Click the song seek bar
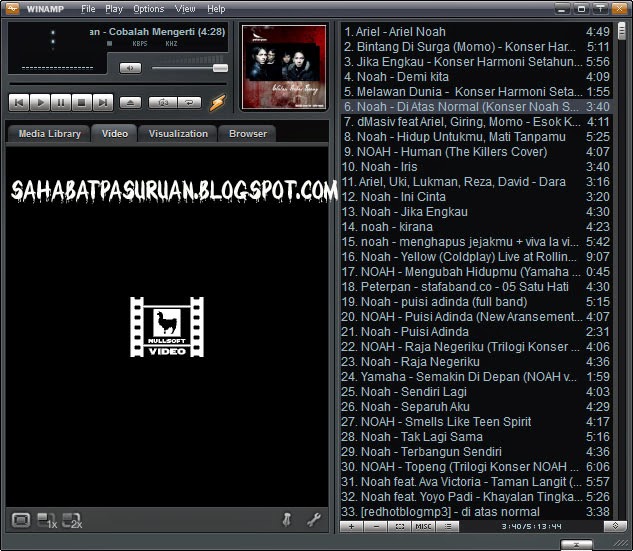The width and height of the screenshot is (633, 551). (118, 84)
